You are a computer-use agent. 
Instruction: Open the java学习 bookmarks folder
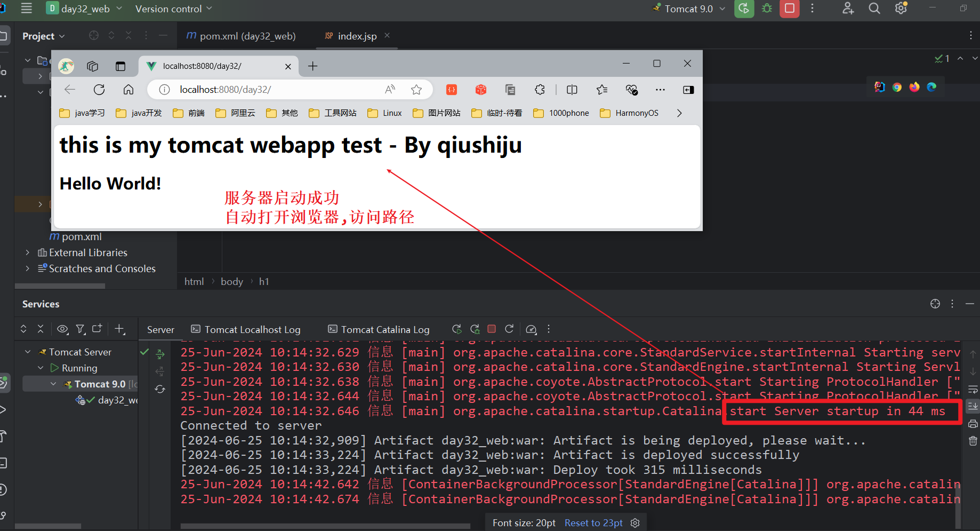pos(82,113)
